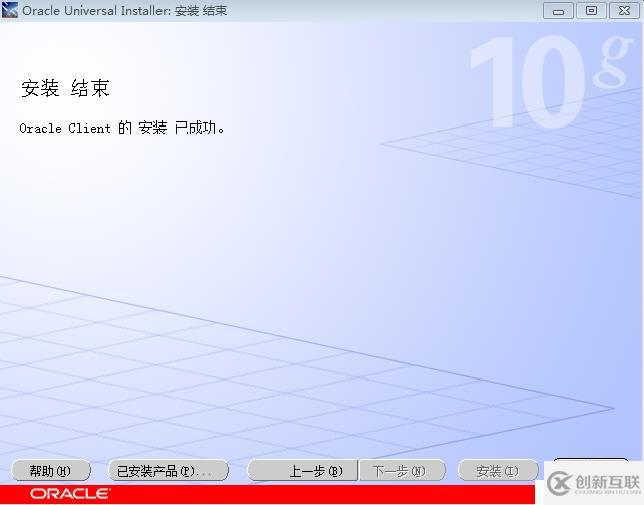
Task: Minimize the Oracle Universal Installer window
Action: (558, 11)
